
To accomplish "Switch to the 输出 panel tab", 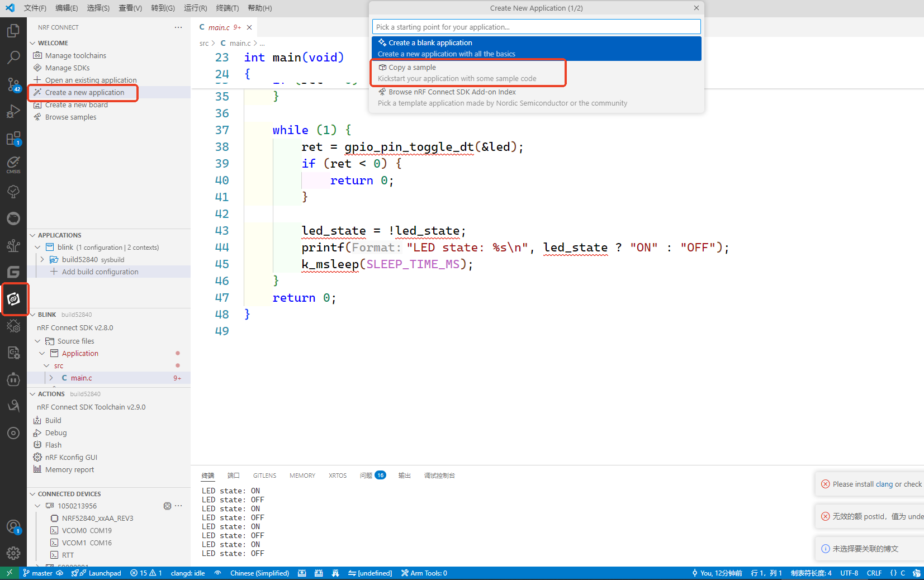I will [x=405, y=476].
